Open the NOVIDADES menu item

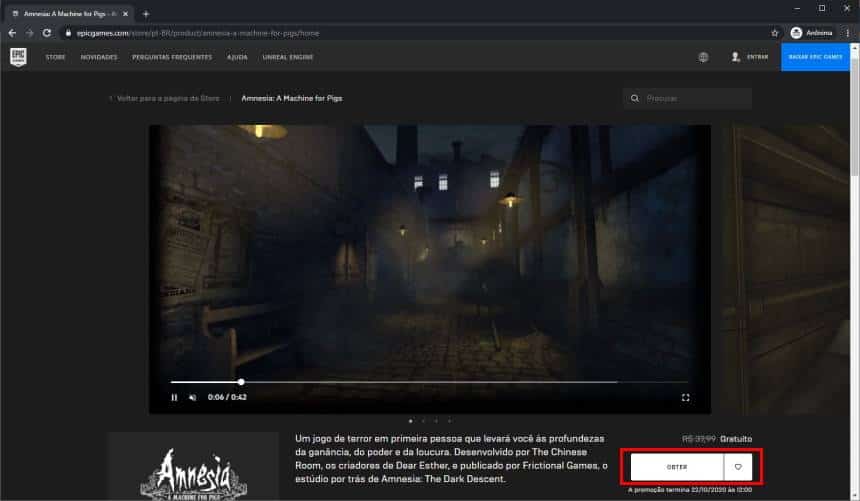pos(99,57)
